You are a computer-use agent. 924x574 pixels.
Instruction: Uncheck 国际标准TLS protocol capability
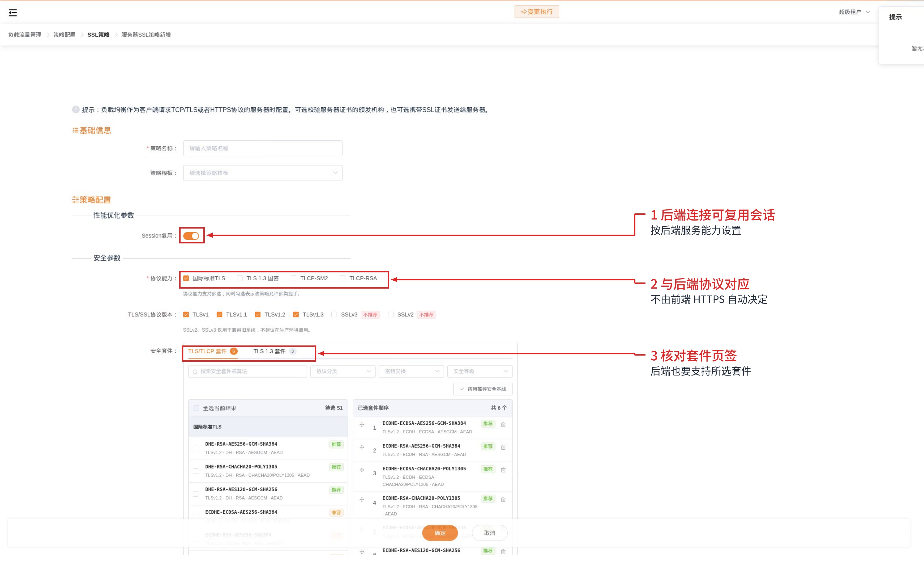coord(186,278)
